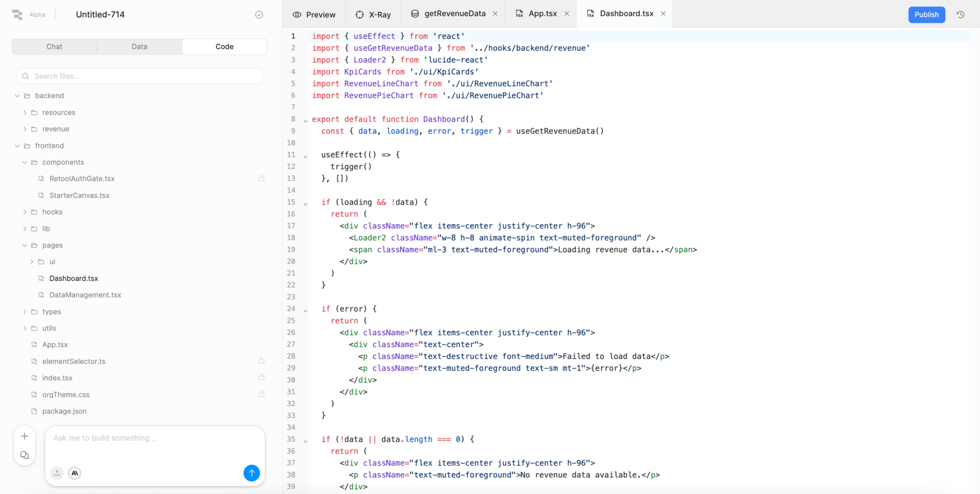Open the X-Ray tab
980x494 pixels.
click(x=373, y=15)
